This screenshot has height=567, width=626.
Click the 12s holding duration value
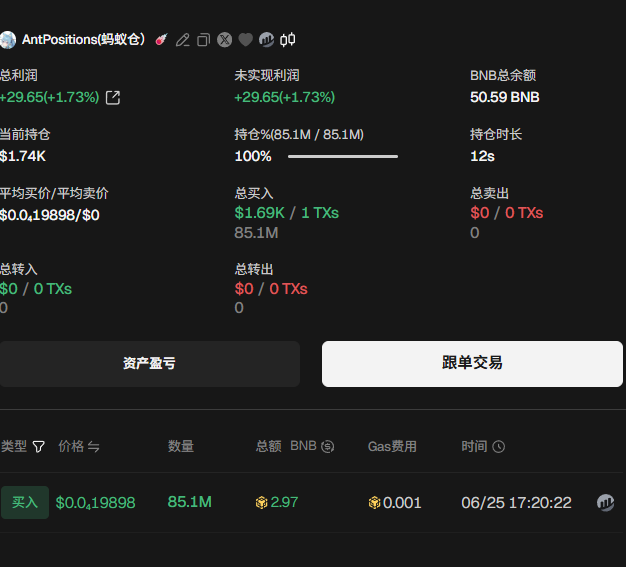(482, 156)
